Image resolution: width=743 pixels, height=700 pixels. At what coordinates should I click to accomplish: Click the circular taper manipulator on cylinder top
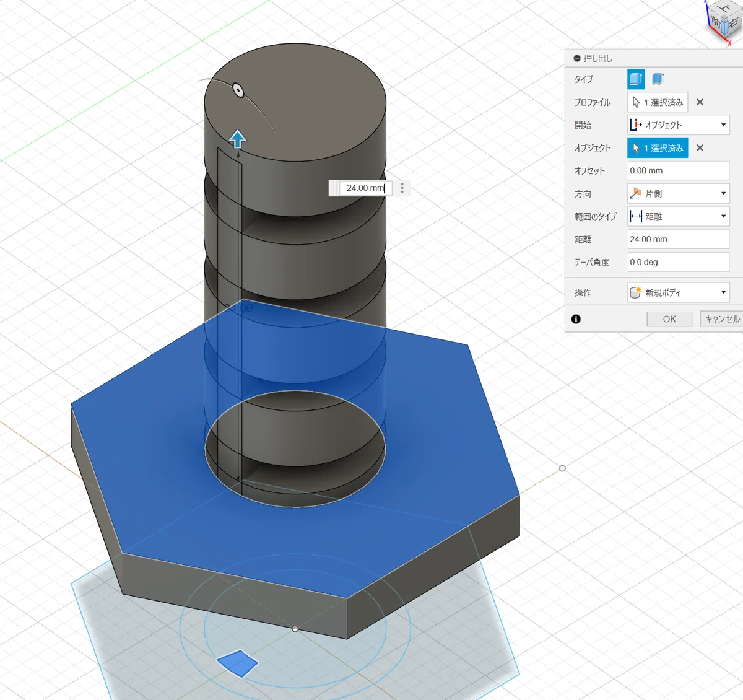238,90
